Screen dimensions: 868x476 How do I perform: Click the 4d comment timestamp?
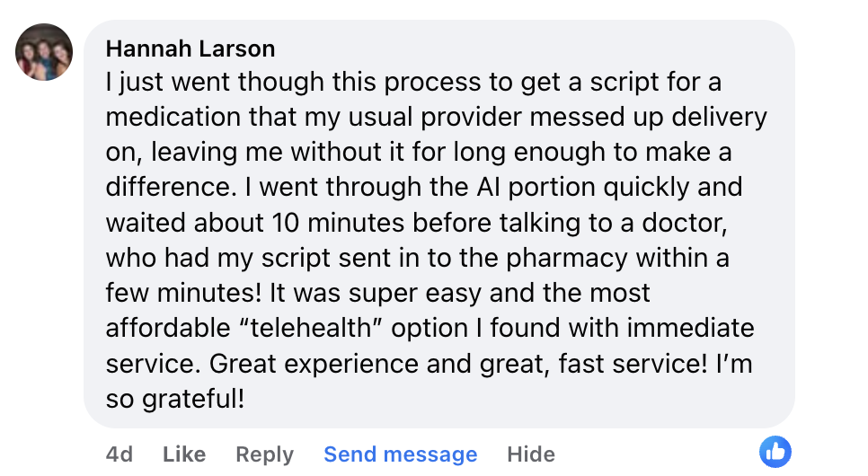coord(120,454)
